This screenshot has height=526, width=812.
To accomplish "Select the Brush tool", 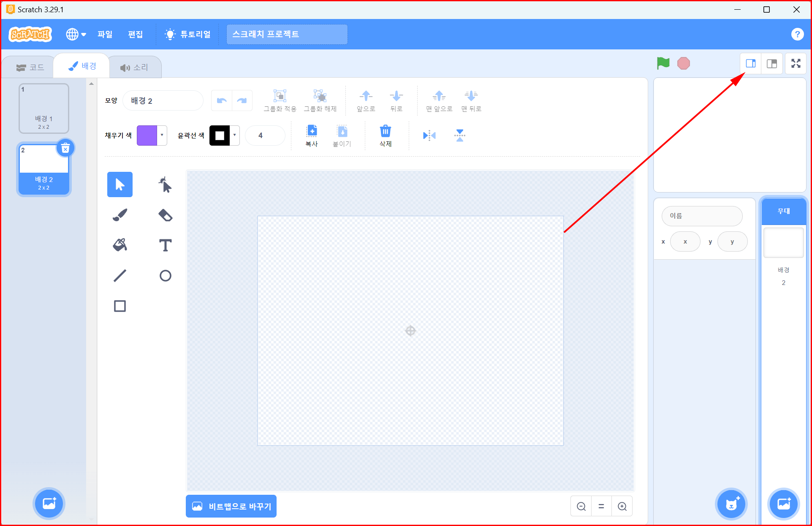I will 120,215.
